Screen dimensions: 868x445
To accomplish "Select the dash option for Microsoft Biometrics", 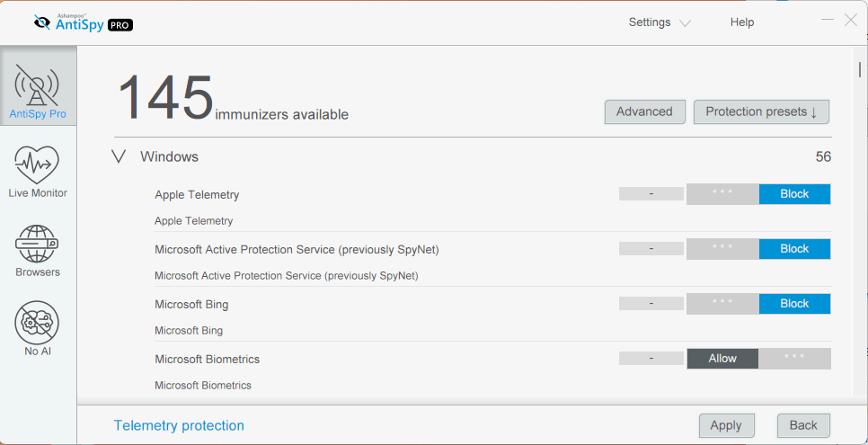I will click(651, 359).
